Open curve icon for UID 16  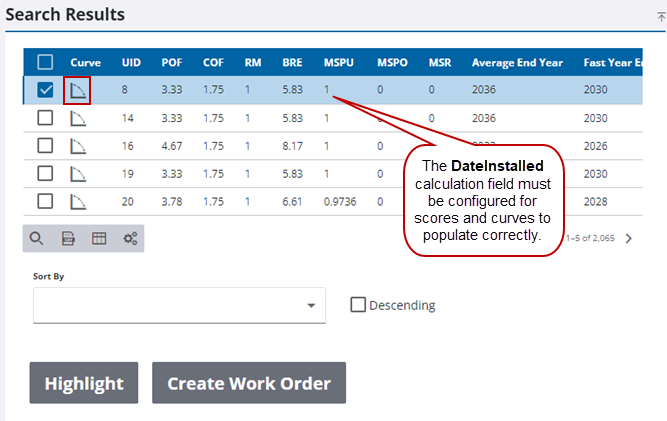coord(77,146)
